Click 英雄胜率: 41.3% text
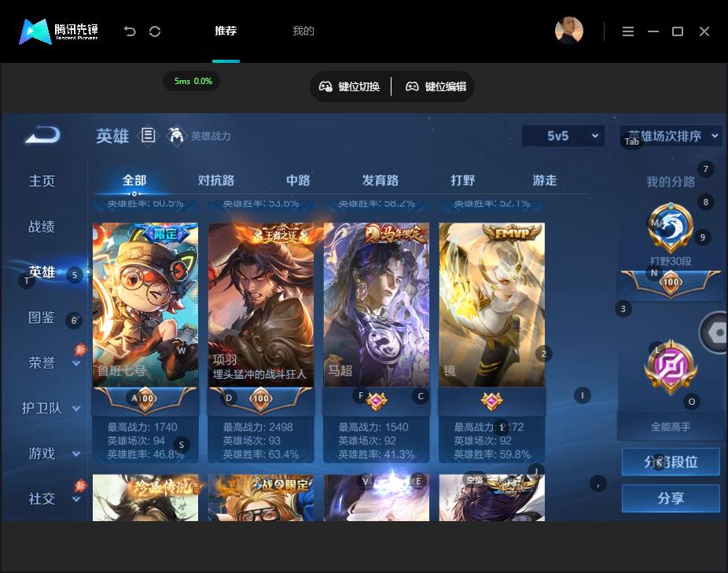Image resolution: width=728 pixels, height=573 pixels. pyautogui.click(x=377, y=454)
